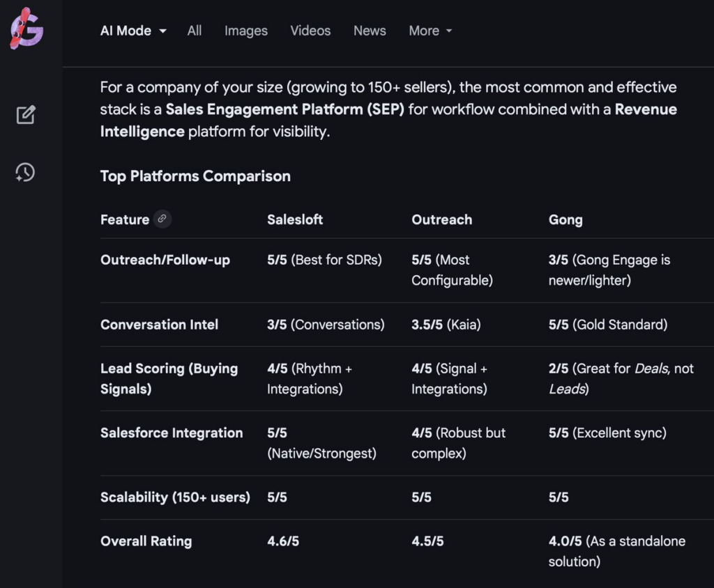Click the cell '3/5 (Conversations)'

coord(326,325)
